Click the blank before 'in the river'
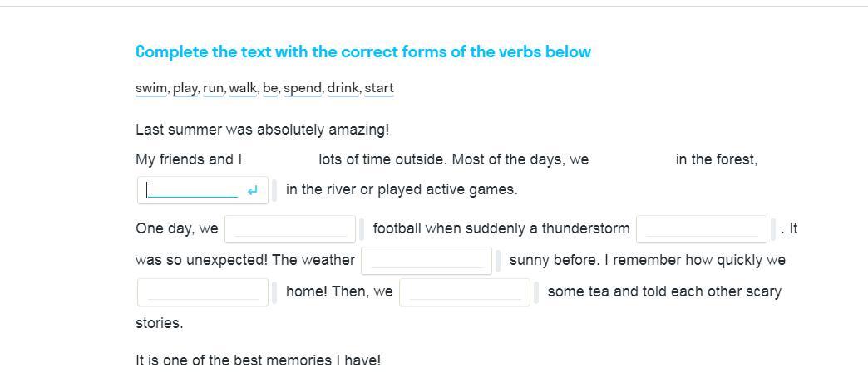 tap(193, 190)
